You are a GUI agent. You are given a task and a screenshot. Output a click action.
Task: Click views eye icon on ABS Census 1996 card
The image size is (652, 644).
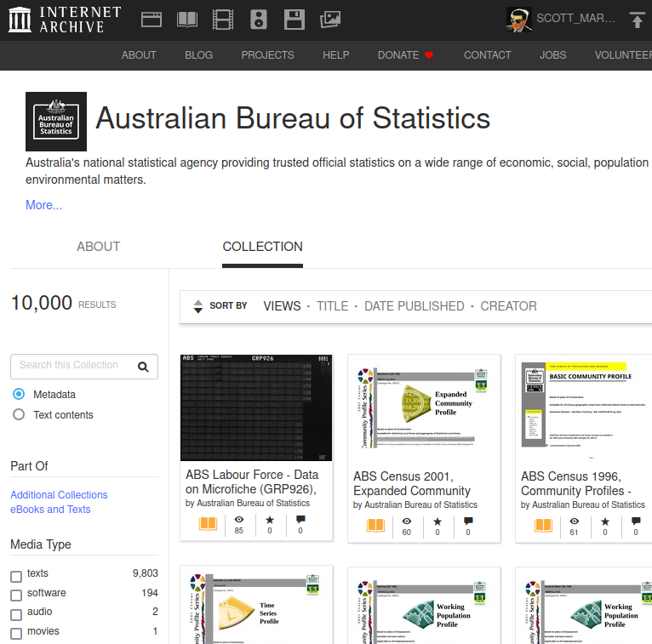pos(575,521)
